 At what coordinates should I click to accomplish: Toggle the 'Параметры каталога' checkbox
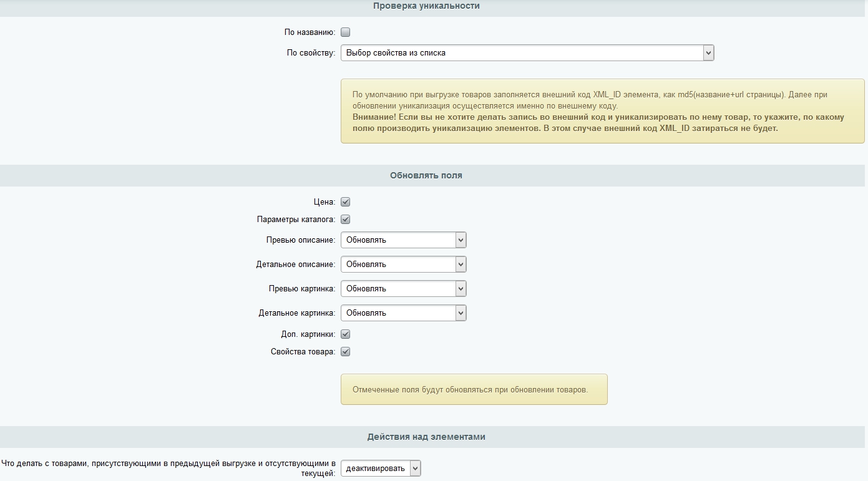click(345, 220)
